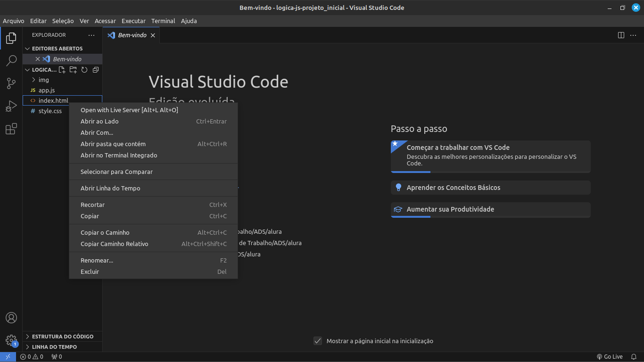Choose Renomear... in context menu
This screenshot has width=644, height=362.
(153, 261)
